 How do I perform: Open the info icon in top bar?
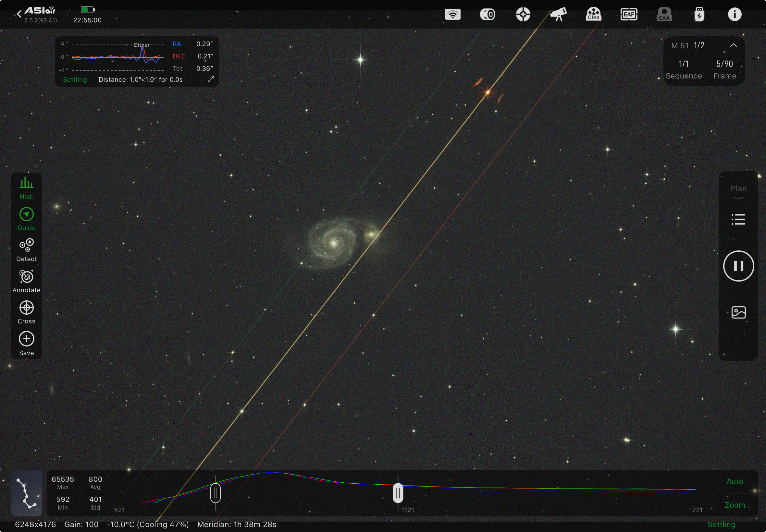pyautogui.click(x=734, y=14)
